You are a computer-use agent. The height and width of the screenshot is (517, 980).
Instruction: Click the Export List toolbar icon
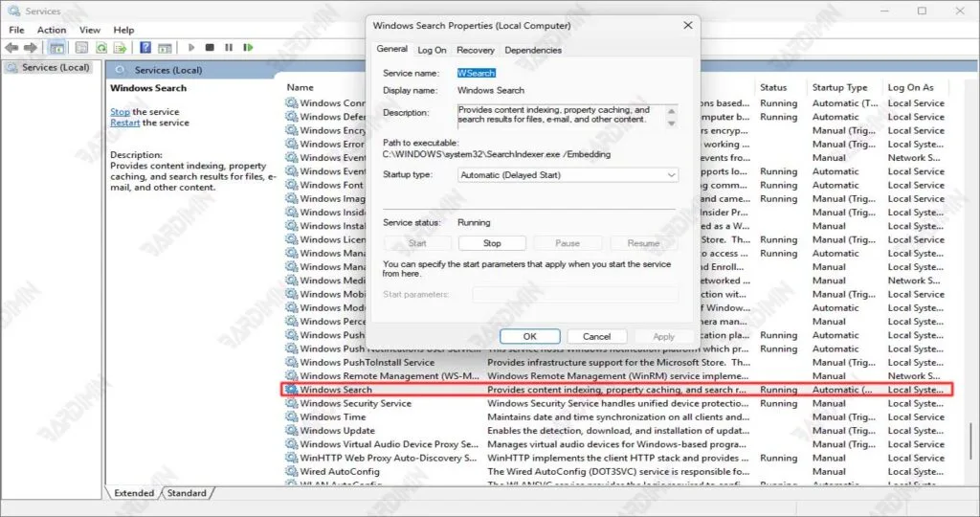tap(120, 48)
